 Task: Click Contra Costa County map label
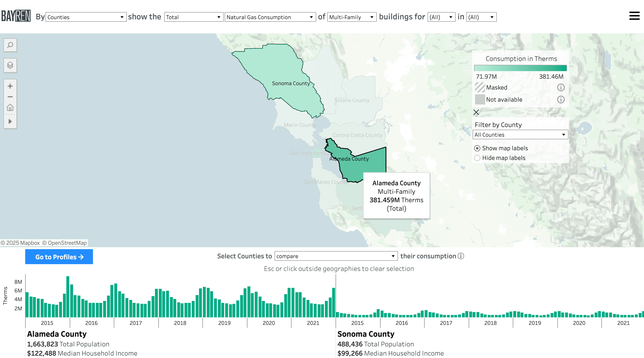(x=357, y=135)
